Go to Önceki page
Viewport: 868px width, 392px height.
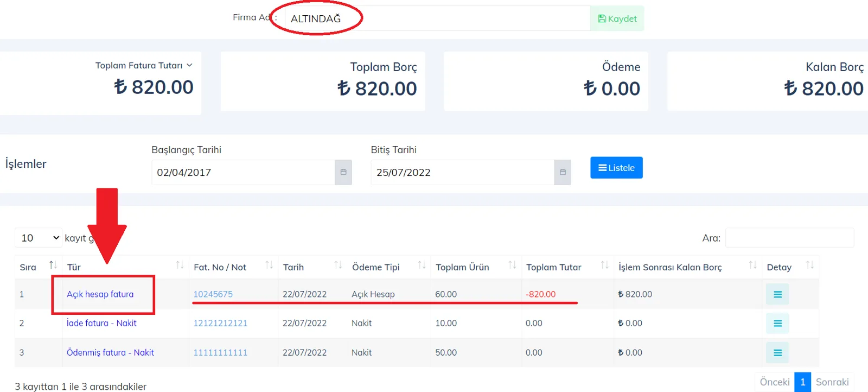(x=775, y=382)
